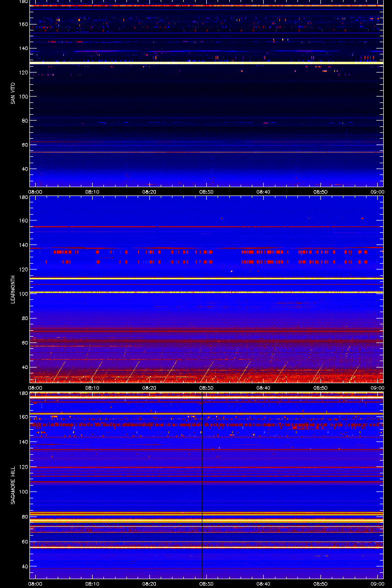Click 08:30 time label under San Vito panel
The width and height of the screenshot is (392, 588).
coord(206,192)
